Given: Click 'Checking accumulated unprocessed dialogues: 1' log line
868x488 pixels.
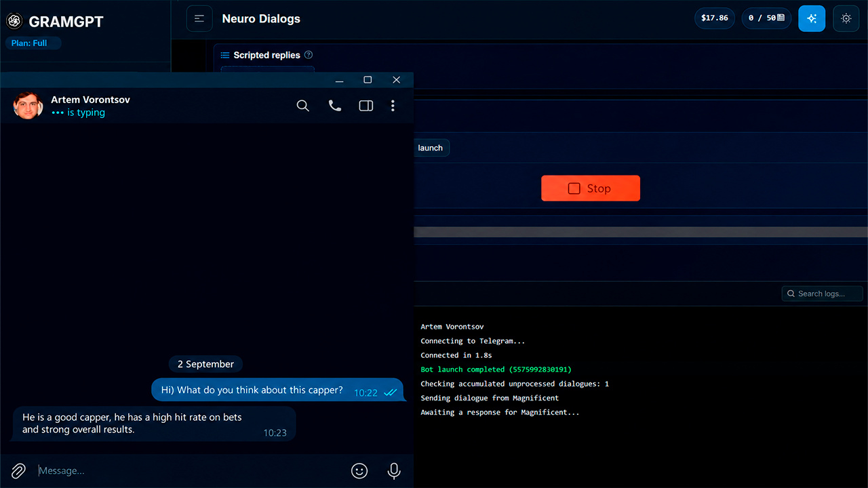Looking at the screenshot, I should [x=515, y=384].
